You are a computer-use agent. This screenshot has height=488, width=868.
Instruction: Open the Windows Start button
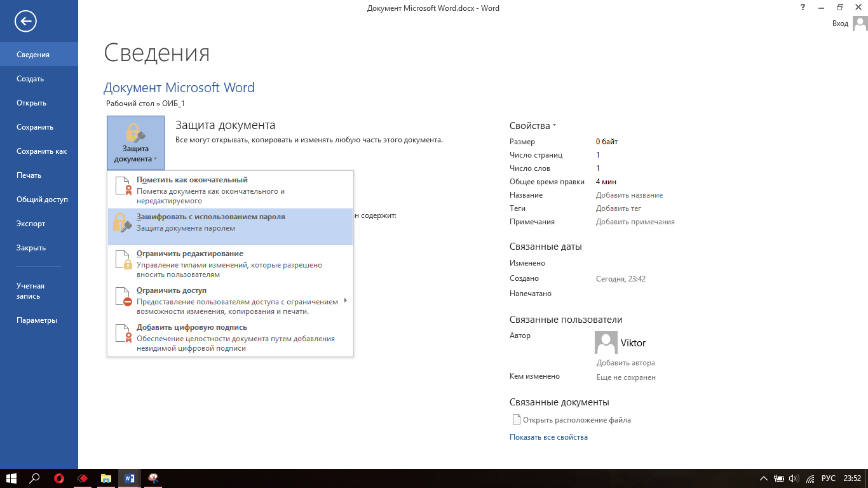11,478
